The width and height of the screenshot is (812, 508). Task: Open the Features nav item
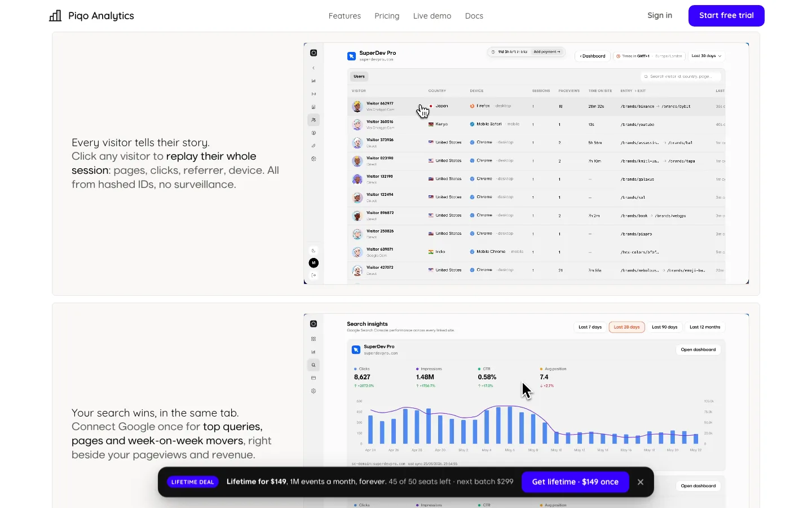(x=345, y=16)
